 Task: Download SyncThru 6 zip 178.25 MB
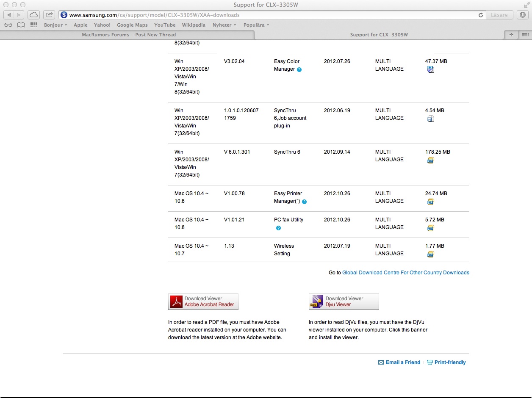coord(430,160)
